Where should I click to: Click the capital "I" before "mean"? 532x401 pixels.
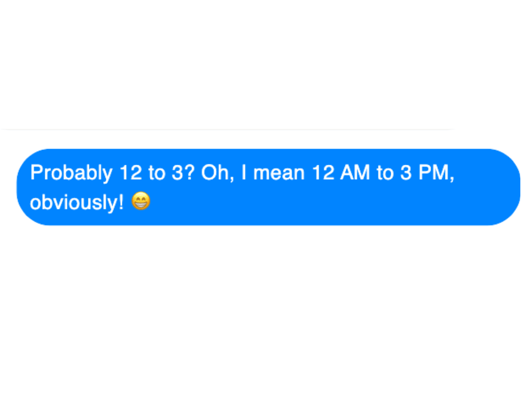point(244,172)
